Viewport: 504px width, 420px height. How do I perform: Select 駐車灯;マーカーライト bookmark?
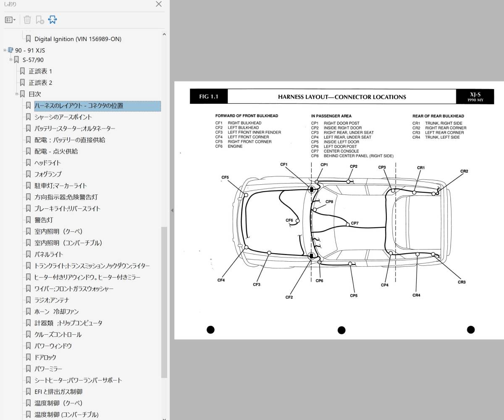tap(61, 186)
